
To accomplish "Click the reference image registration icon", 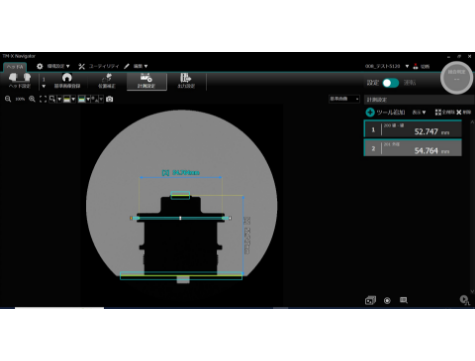I will (67, 81).
